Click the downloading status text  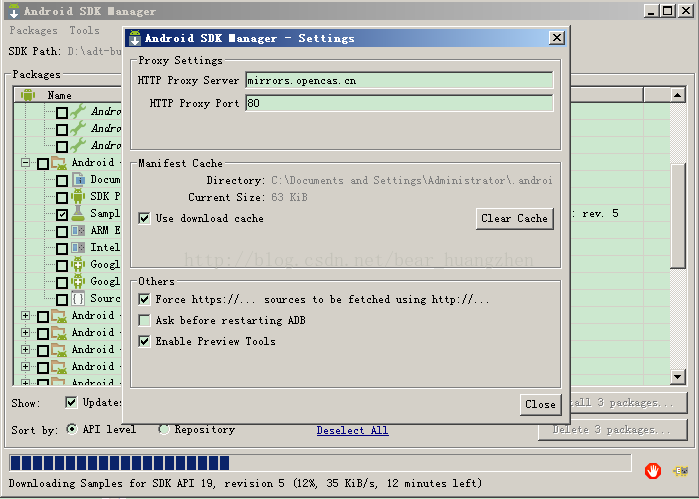point(245,483)
